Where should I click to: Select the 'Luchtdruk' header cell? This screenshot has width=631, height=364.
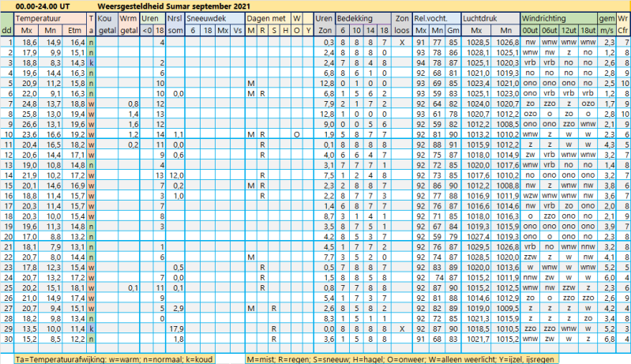click(482, 17)
